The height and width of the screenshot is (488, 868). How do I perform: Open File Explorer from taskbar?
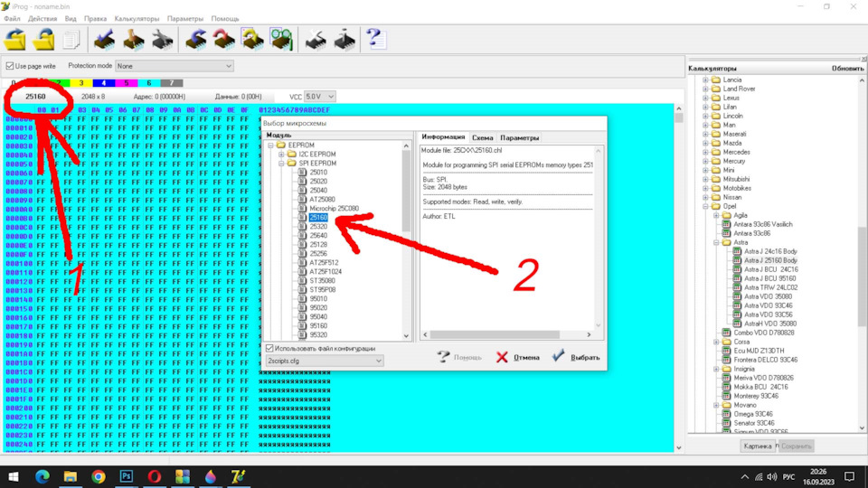[71, 476]
